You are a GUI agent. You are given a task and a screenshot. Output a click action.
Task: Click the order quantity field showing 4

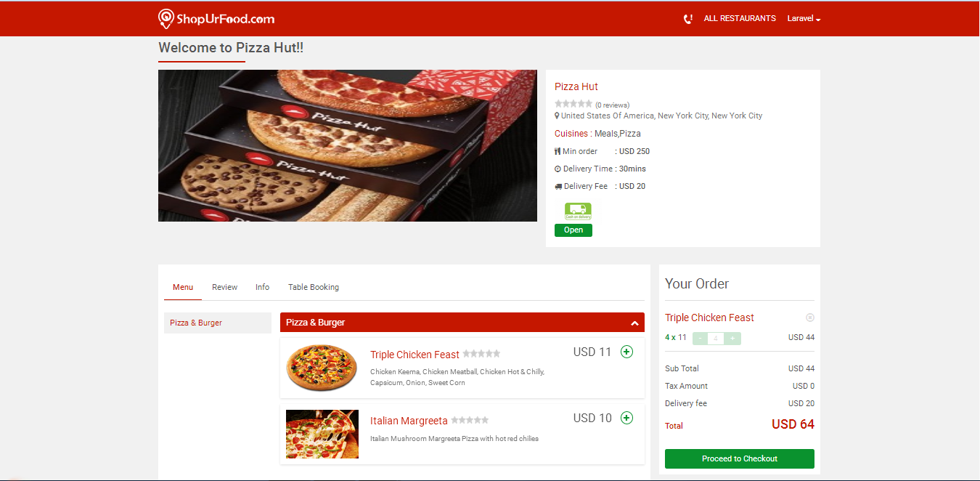(716, 338)
